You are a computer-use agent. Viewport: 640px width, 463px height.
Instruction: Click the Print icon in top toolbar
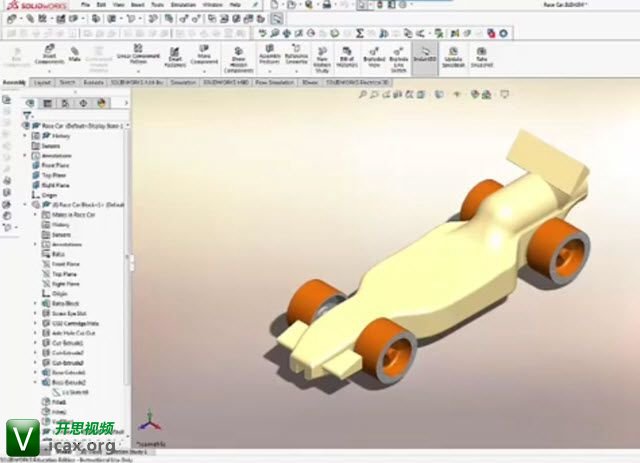coord(327,5)
